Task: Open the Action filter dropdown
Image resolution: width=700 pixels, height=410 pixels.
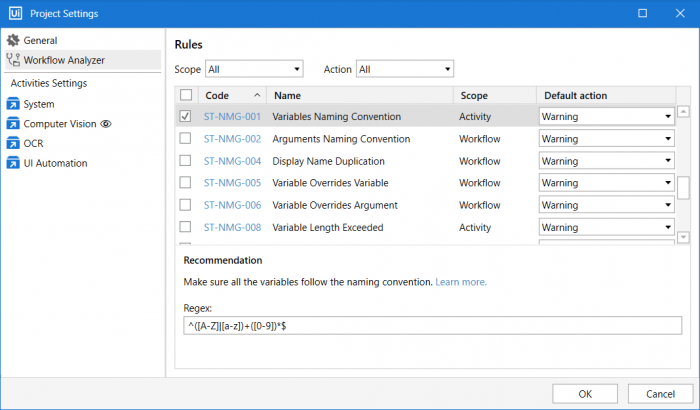Action: (x=404, y=69)
